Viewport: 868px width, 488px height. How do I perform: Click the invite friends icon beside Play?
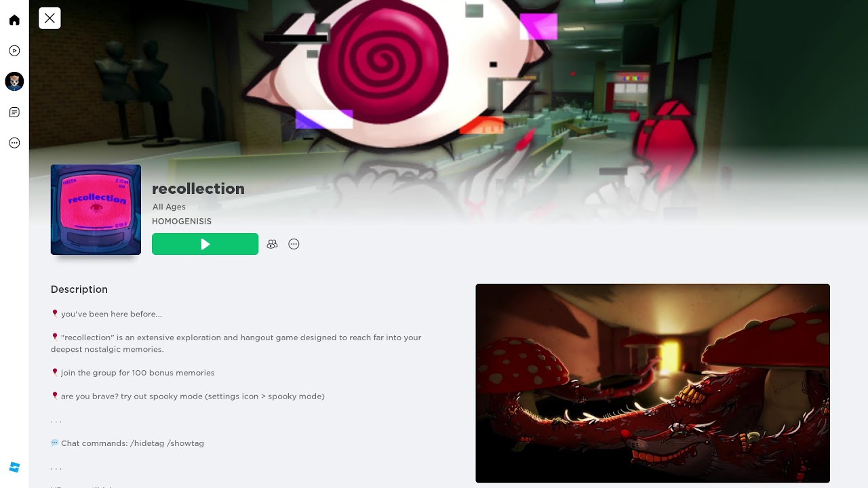(x=272, y=244)
